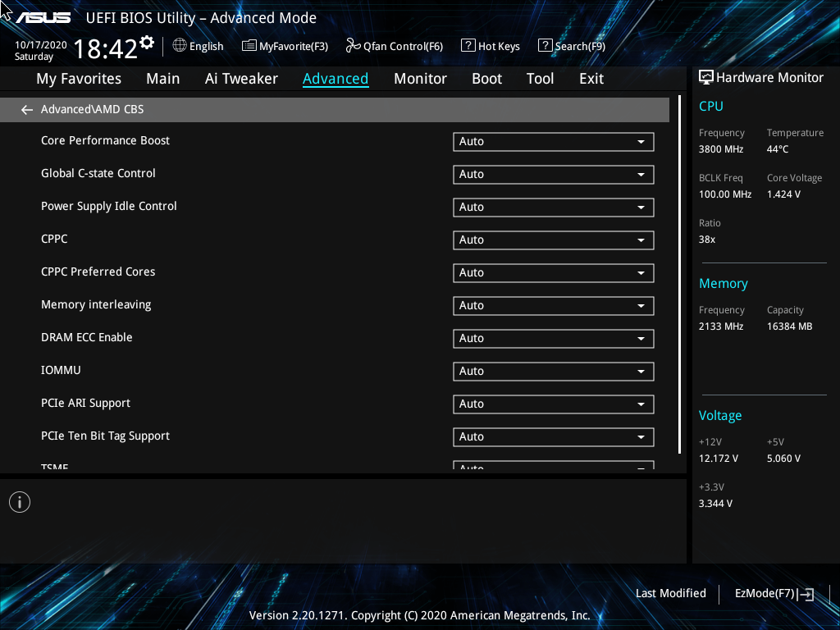The image size is (840, 630).
Task: Expand Power Supply Idle Control dropdown
Action: pos(554,207)
